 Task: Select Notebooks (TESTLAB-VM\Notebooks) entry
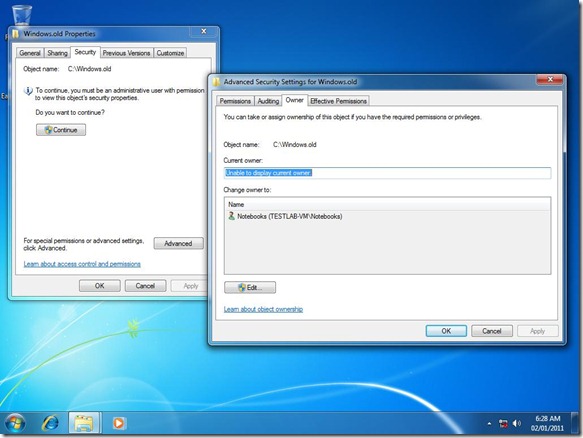tap(290, 216)
